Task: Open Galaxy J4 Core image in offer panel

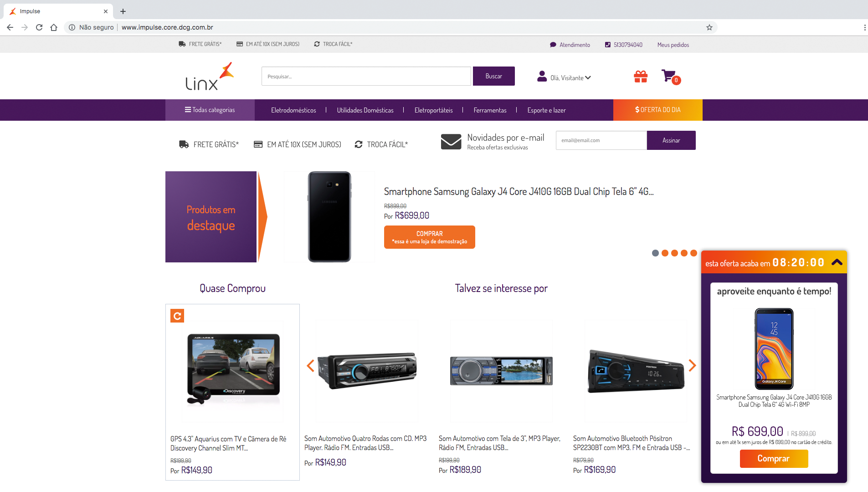Action: point(774,349)
